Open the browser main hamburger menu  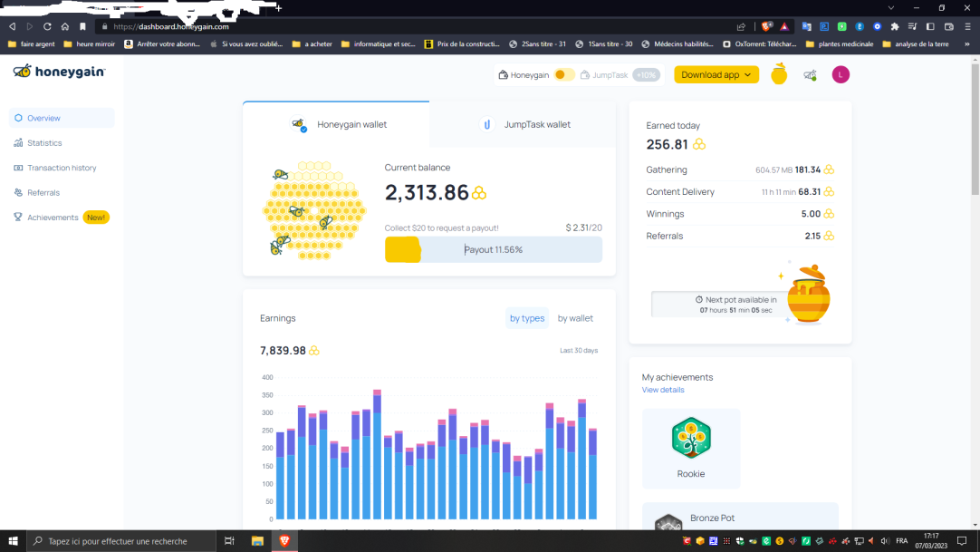(x=967, y=26)
